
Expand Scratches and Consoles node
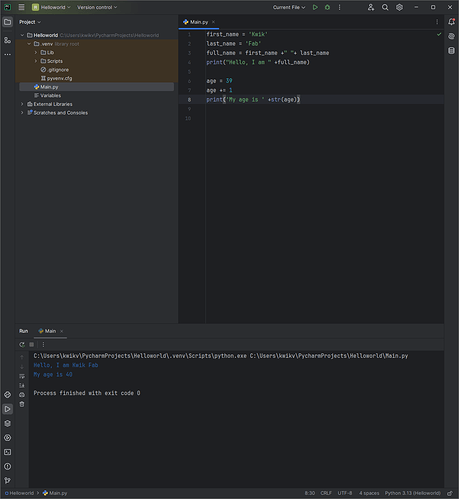click(22, 113)
